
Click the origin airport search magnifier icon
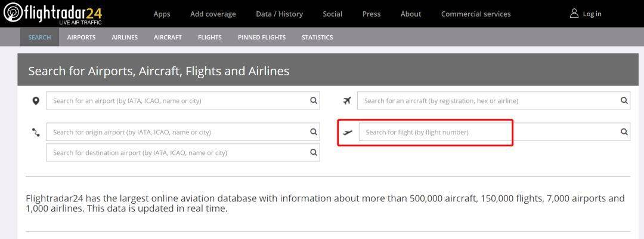coord(314,132)
